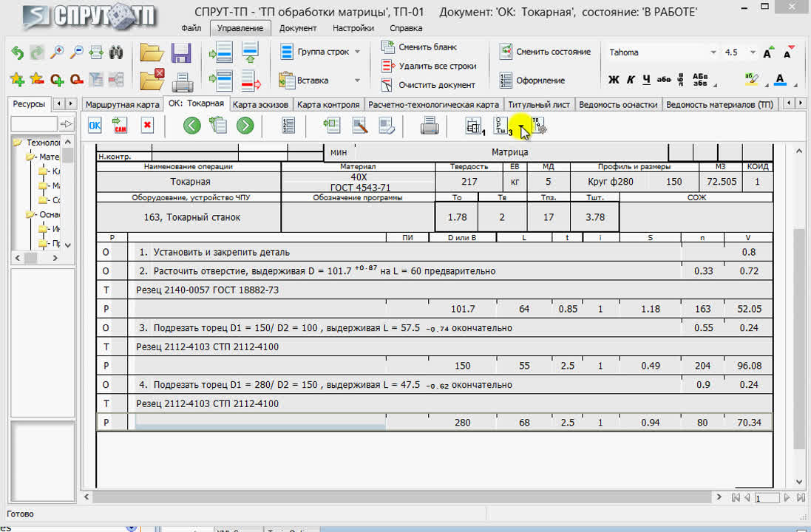Click the remove star favorite icon
This screenshot has height=532, width=811.
pyautogui.click(x=37, y=79)
